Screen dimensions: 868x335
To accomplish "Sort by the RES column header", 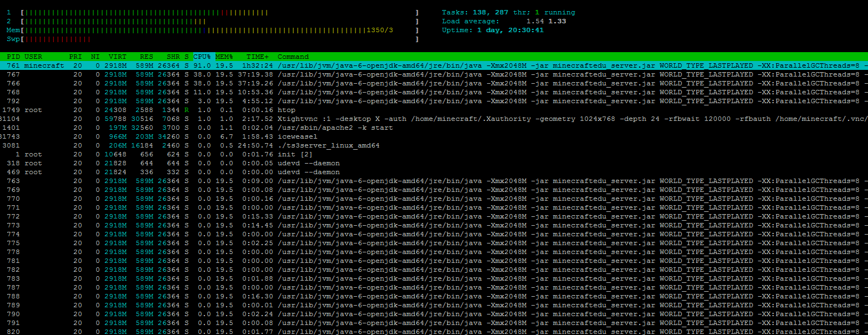I will (147, 57).
